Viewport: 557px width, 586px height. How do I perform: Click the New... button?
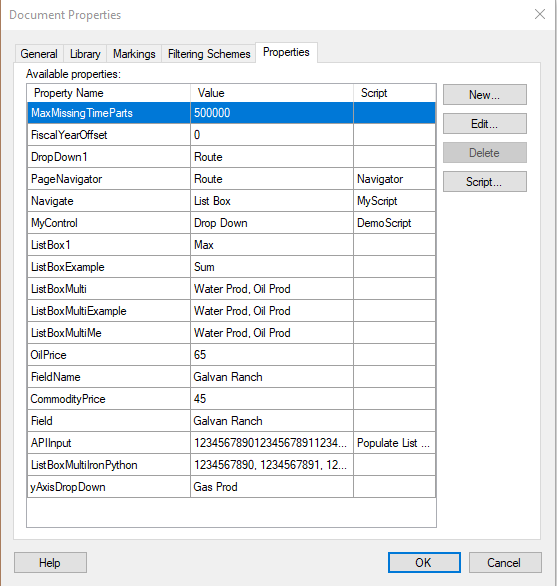pos(485,95)
